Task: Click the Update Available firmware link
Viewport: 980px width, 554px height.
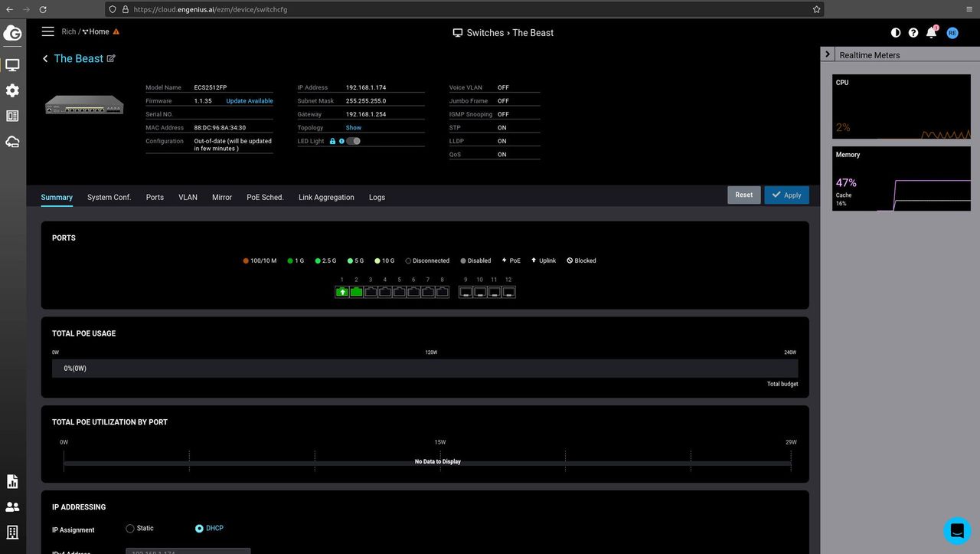Action: coord(250,101)
